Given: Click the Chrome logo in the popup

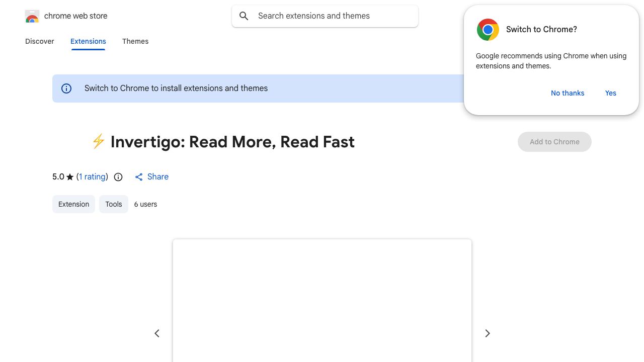Looking at the screenshot, I should point(488,30).
